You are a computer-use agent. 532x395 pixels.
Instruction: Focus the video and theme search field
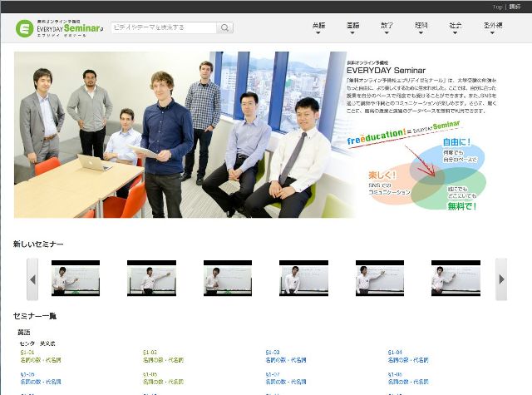click(x=164, y=27)
